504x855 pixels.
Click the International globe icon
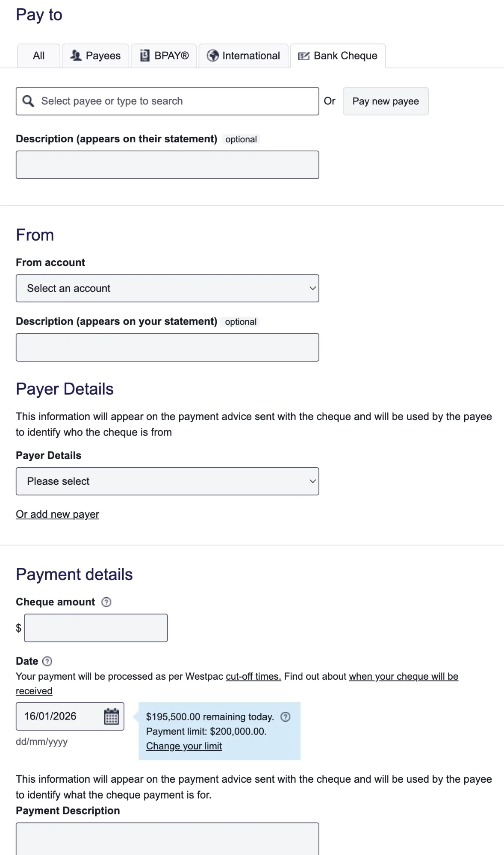(212, 55)
